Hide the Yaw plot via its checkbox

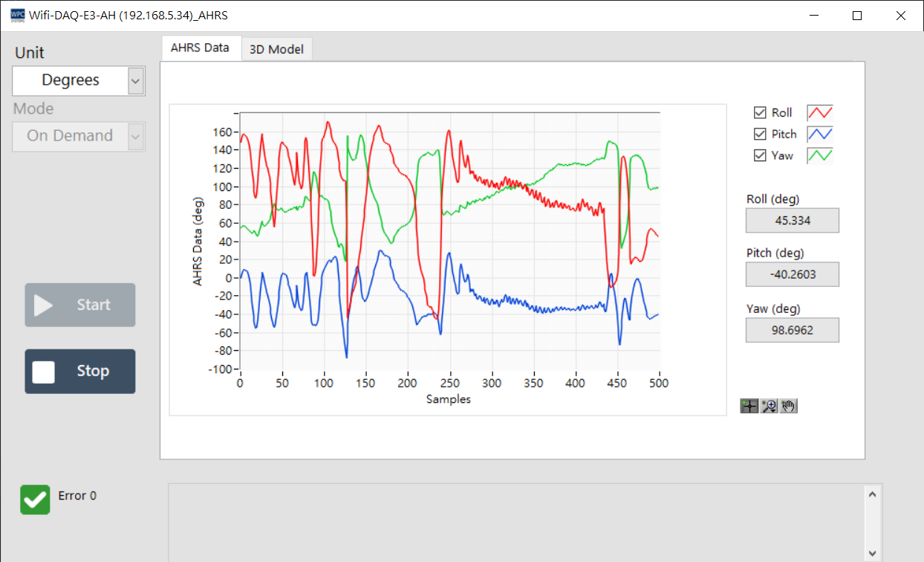coord(760,155)
